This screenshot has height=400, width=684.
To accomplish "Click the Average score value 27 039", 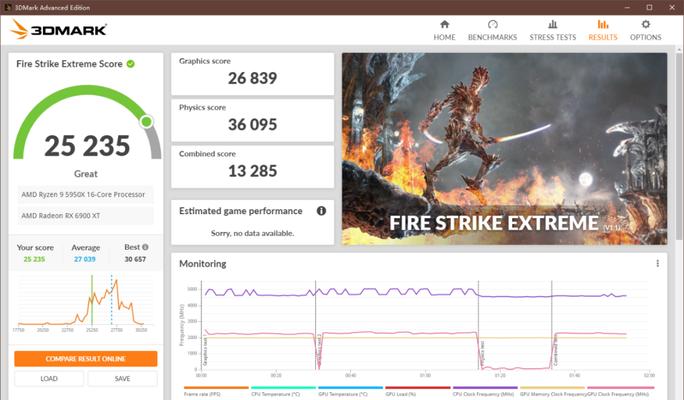I will (85, 259).
